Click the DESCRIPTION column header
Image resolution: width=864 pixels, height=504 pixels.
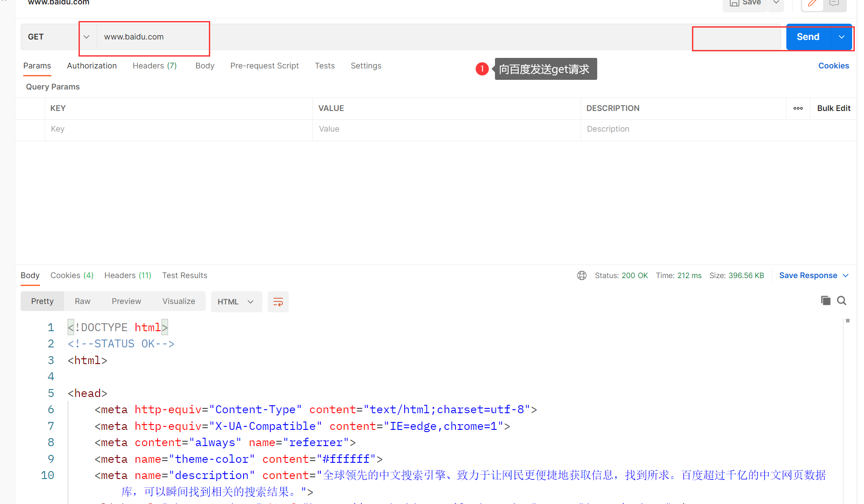point(613,108)
